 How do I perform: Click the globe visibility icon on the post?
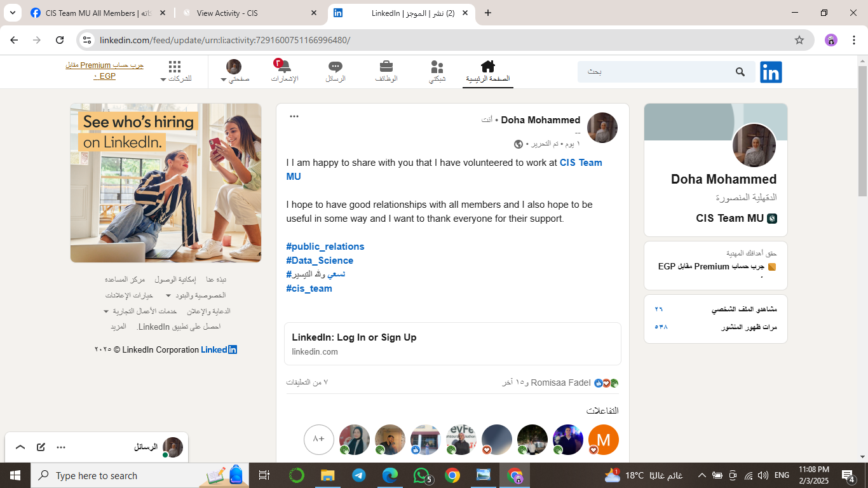[519, 144]
